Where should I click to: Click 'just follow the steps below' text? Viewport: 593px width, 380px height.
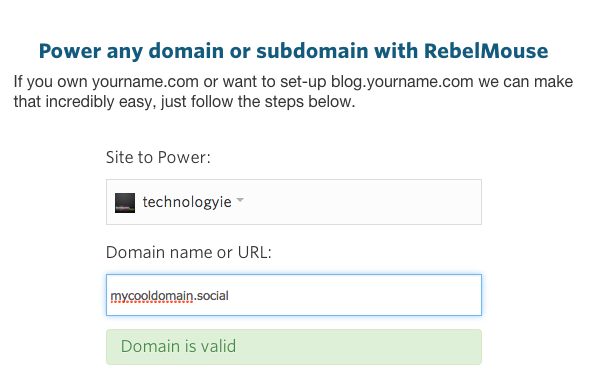(x=258, y=102)
